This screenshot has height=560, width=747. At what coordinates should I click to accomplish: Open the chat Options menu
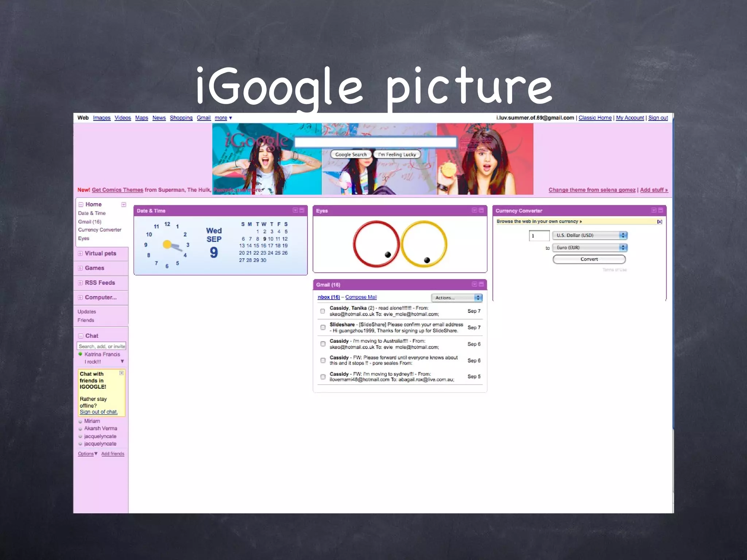click(88, 454)
